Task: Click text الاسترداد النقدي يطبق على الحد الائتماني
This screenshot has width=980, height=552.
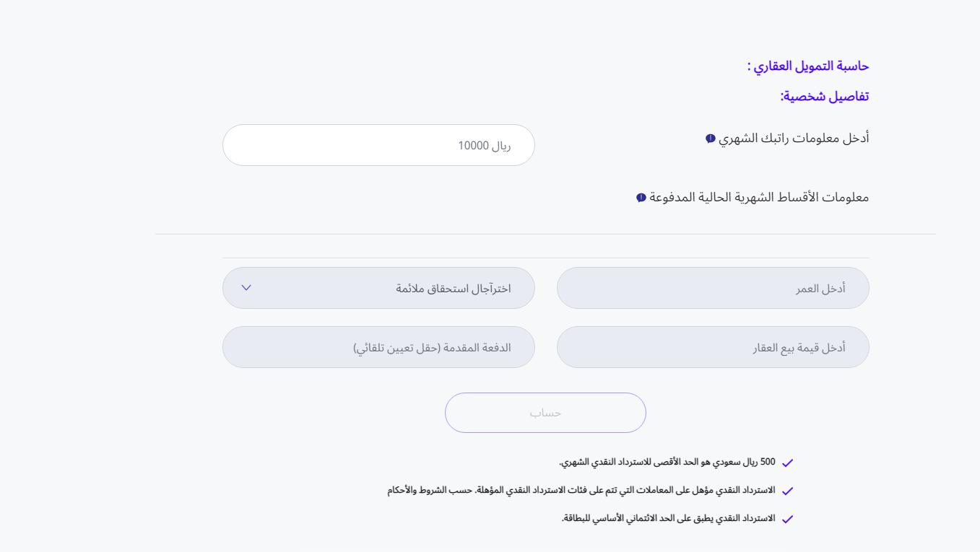Action: coord(668,518)
